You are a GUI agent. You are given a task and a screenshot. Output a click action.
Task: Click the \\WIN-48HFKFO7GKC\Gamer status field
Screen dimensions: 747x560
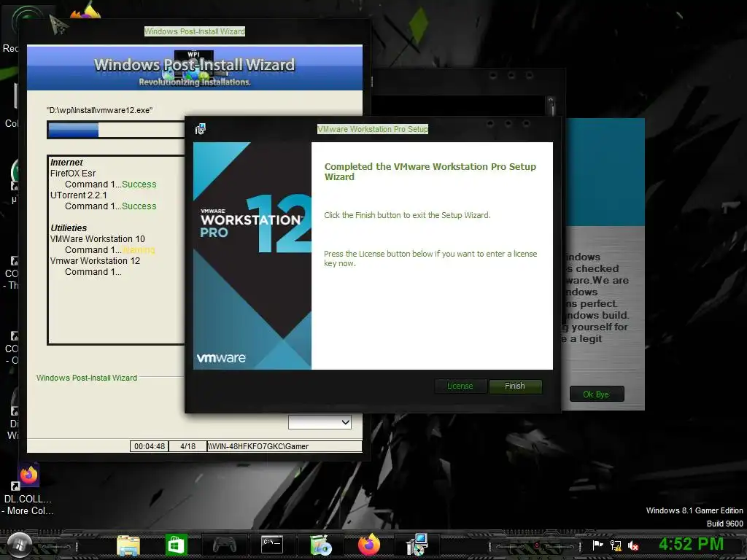[x=284, y=446]
